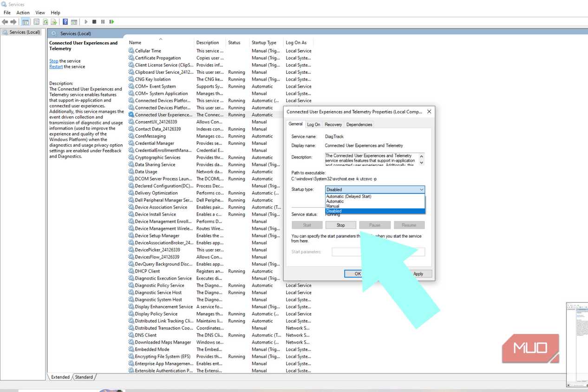Select the Clipboard User Service row

[x=221, y=72]
